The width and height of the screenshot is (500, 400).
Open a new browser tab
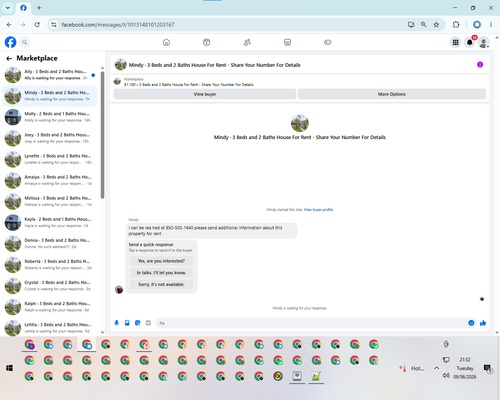click(39, 8)
